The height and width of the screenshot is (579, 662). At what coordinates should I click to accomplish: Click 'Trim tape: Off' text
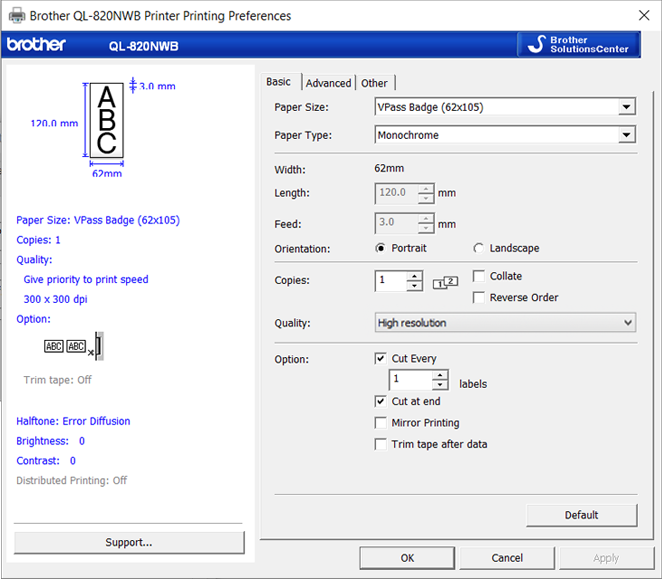57,380
